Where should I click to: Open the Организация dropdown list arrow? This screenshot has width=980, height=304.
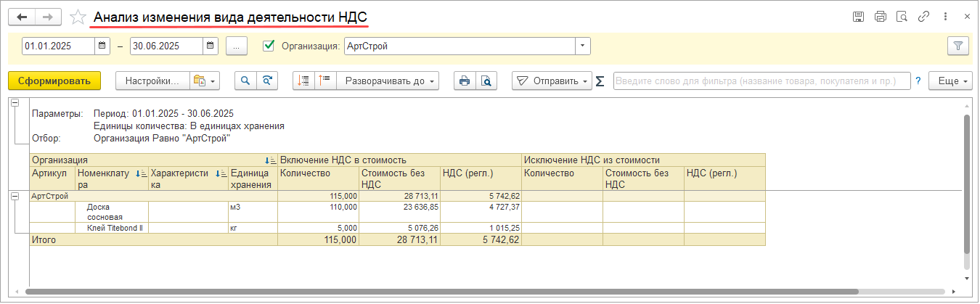[x=583, y=46]
